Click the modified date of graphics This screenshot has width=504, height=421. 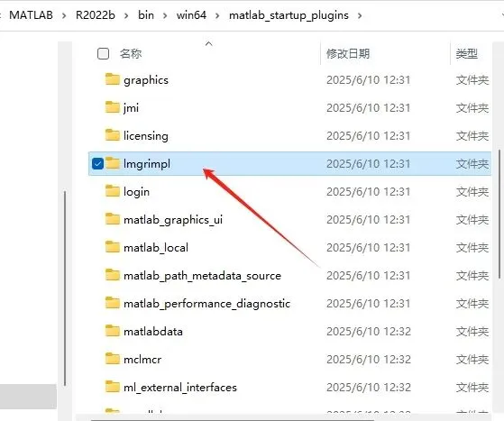(369, 79)
